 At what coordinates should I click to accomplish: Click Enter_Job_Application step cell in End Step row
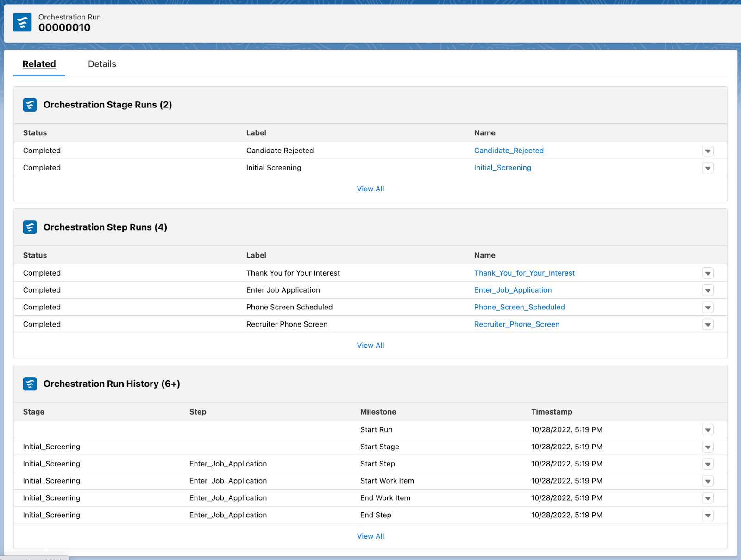(228, 515)
